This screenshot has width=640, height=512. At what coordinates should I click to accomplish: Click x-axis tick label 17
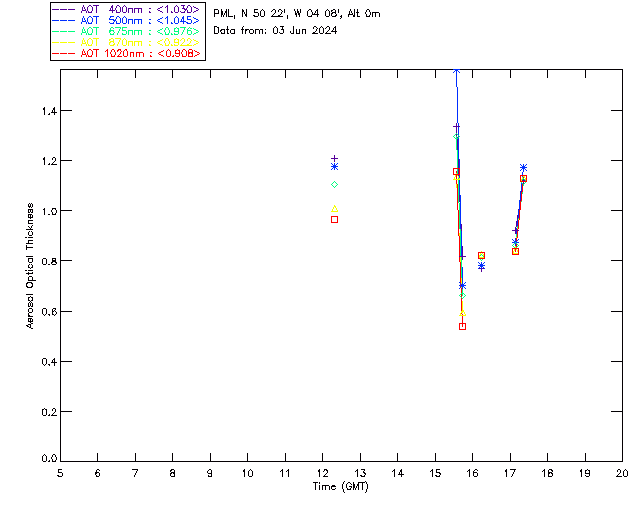(510, 474)
